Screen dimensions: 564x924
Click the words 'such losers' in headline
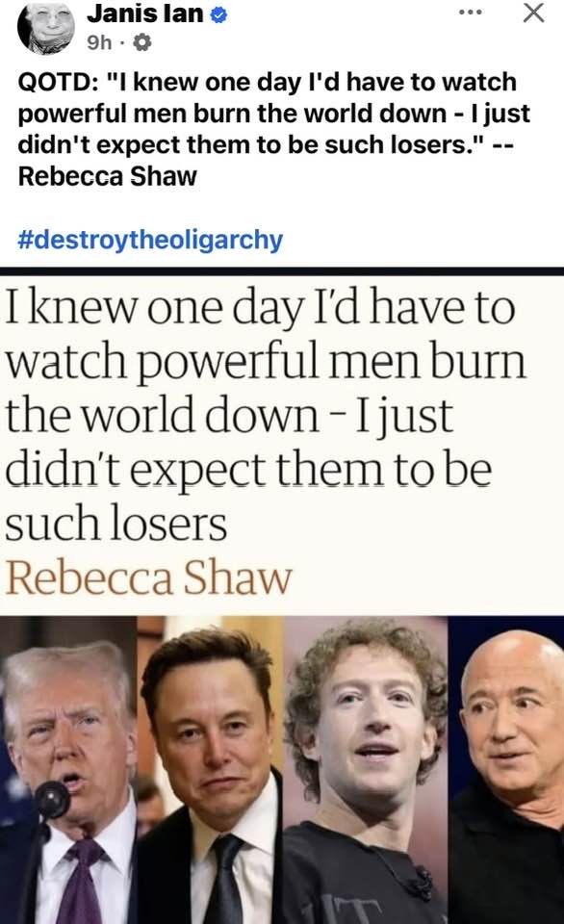point(116,524)
